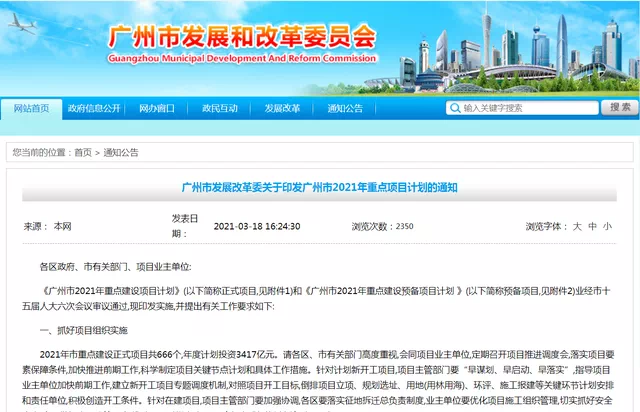Screen dimensions: 640x412
Task: Click the source label 来源： 本网
Action: [x=48, y=226]
